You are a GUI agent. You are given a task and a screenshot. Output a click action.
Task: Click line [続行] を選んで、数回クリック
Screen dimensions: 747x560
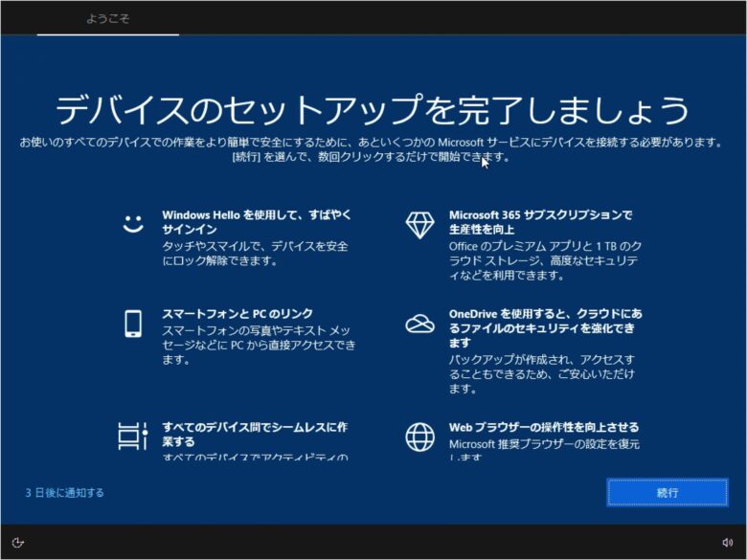coord(371,157)
